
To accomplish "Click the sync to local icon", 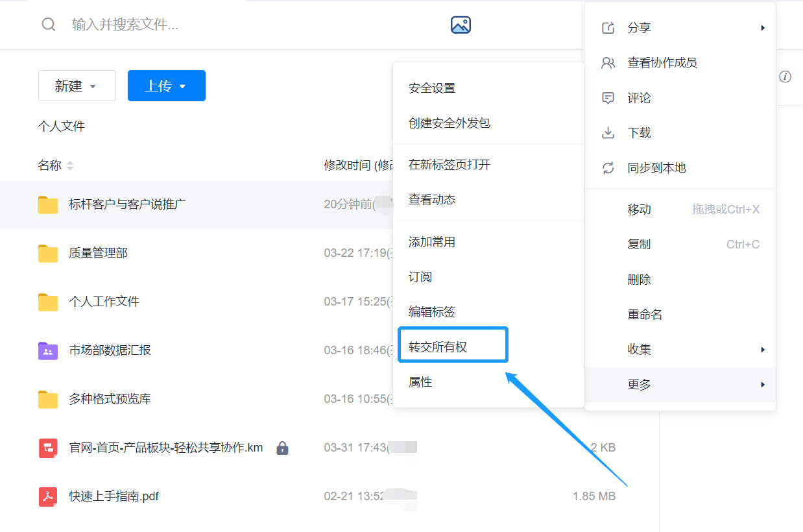I will click(608, 168).
